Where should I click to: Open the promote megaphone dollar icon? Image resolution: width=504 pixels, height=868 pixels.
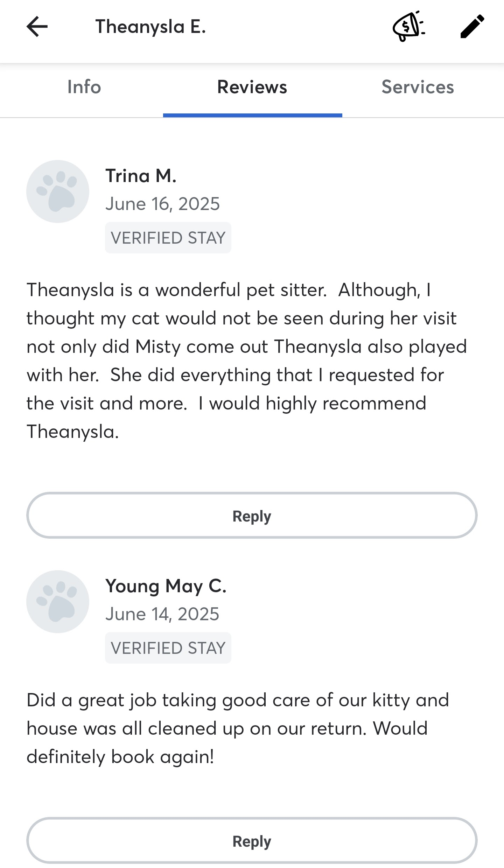tap(408, 27)
